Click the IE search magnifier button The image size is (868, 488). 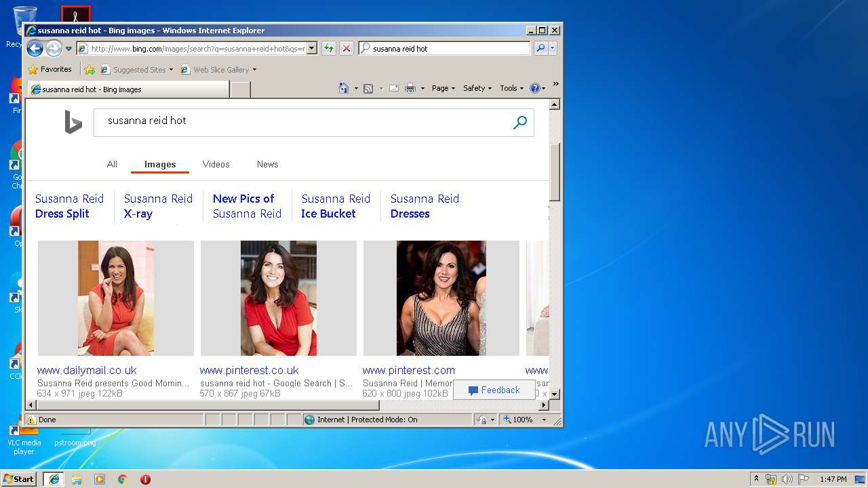click(x=540, y=48)
